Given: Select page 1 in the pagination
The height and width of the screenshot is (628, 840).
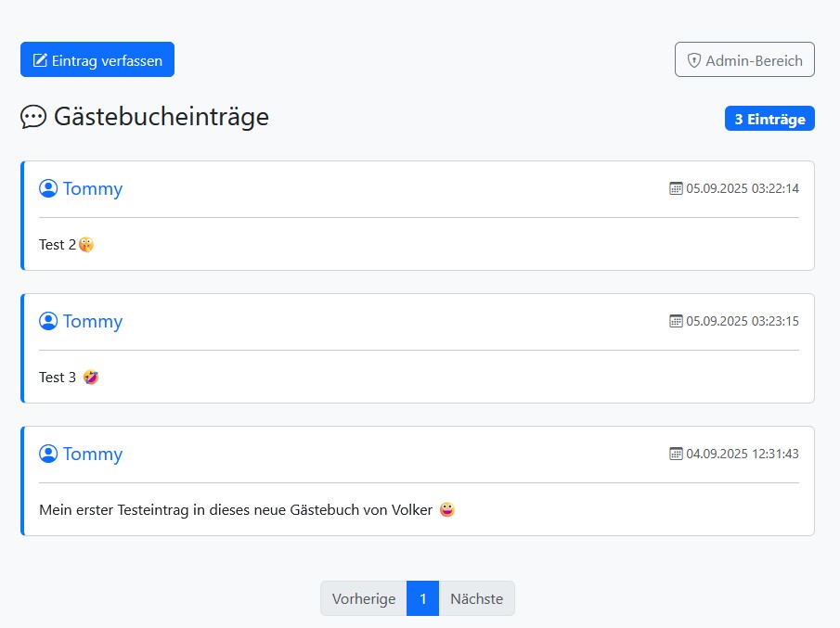Looking at the screenshot, I should tap(422, 598).
